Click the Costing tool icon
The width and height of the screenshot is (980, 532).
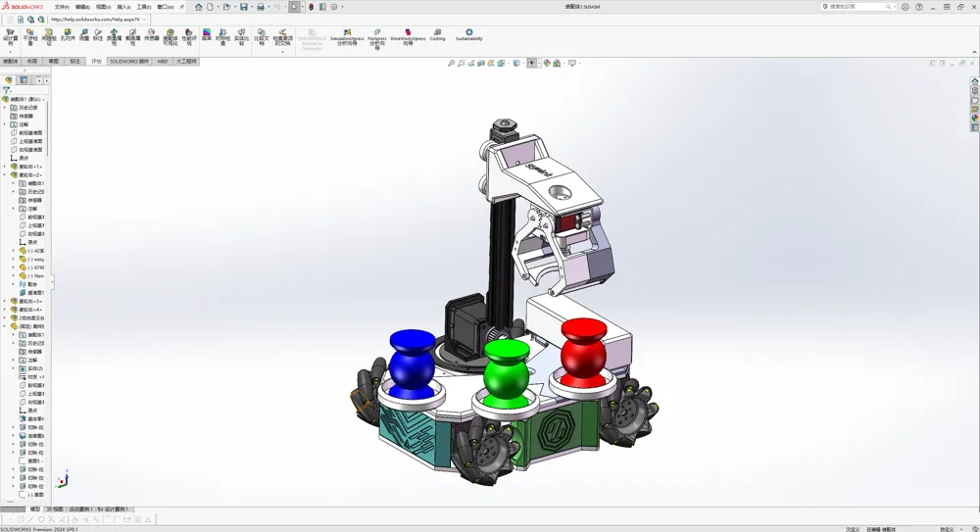(437, 34)
